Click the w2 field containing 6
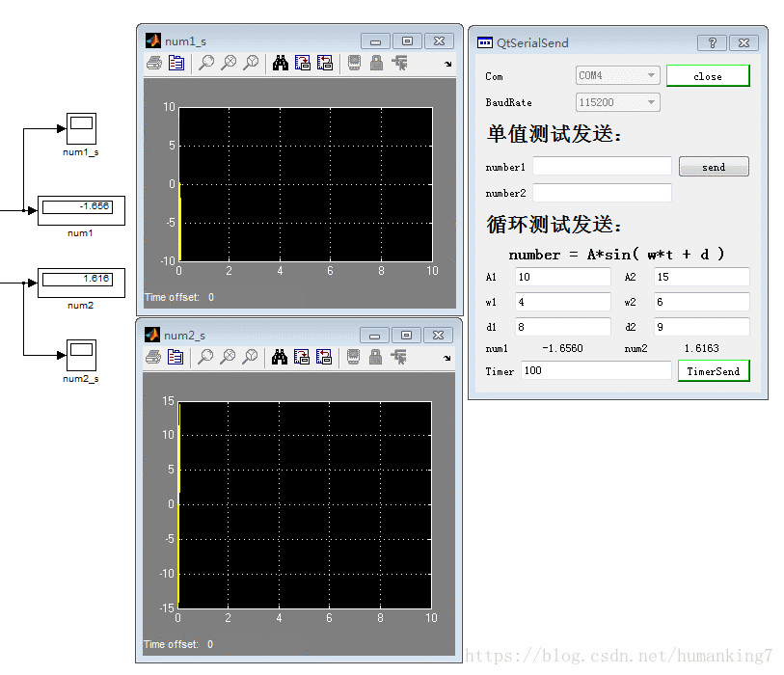This screenshot has height=675, width=784. coord(702,302)
